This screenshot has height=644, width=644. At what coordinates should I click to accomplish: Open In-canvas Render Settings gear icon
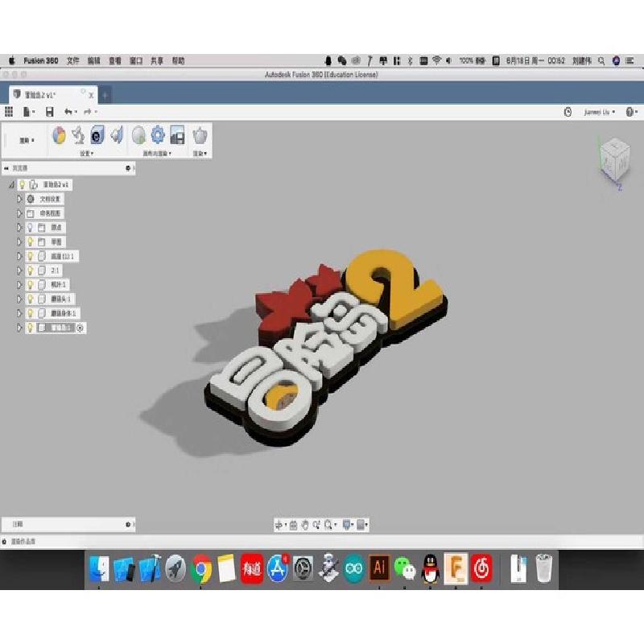click(x=158, y=135)
